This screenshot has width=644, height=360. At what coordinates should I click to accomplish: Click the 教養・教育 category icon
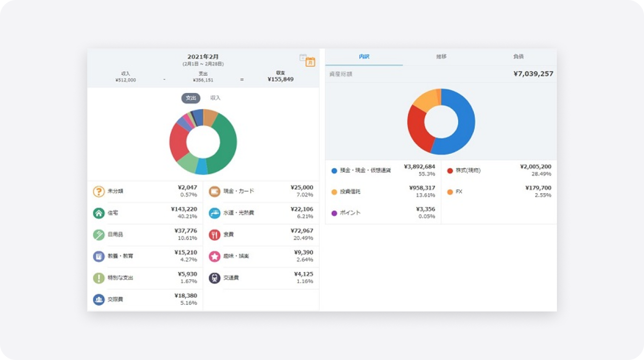(99, 256)
